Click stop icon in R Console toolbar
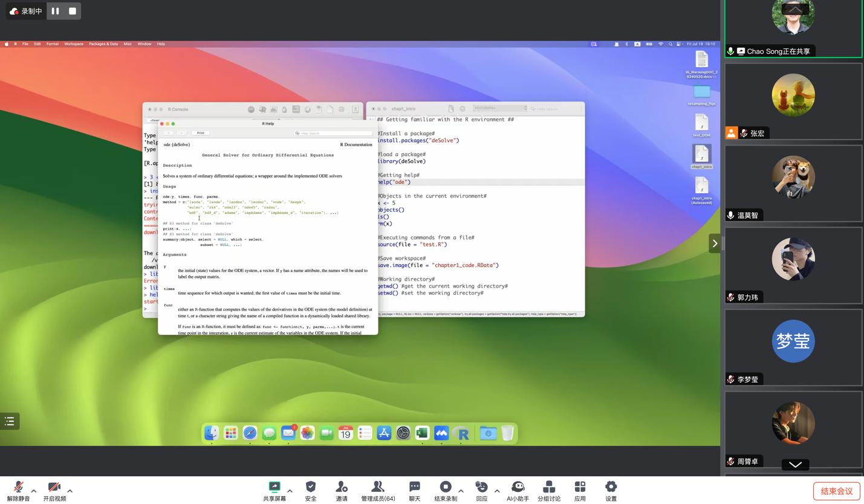864x504 pixels. [x=251, y=109]
